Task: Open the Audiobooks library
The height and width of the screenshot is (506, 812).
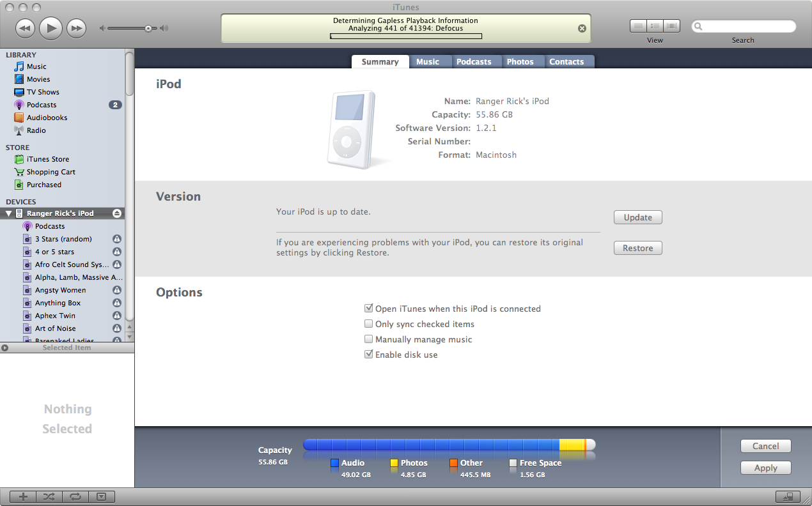Action: coord(47,118)
